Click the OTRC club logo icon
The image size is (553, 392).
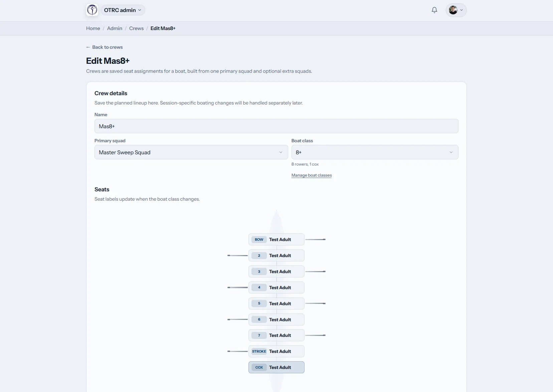(92, 10)
